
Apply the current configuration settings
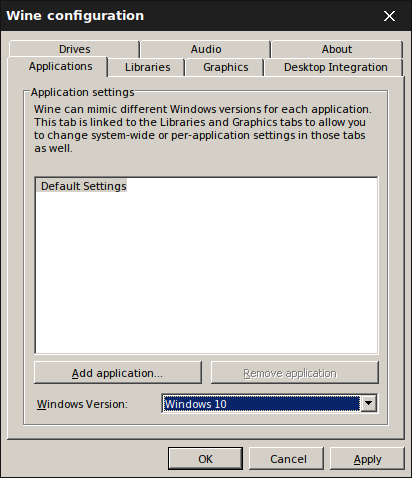coord(367,459)
